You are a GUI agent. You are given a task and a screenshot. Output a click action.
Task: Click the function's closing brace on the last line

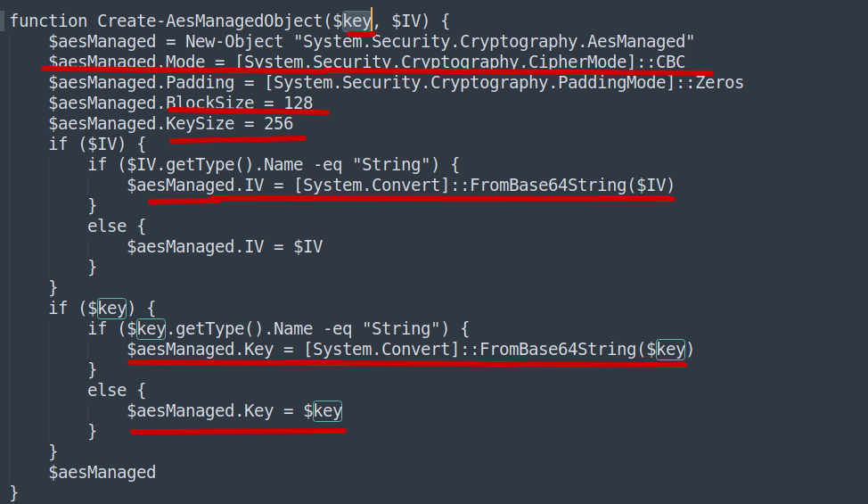(14, 492)
